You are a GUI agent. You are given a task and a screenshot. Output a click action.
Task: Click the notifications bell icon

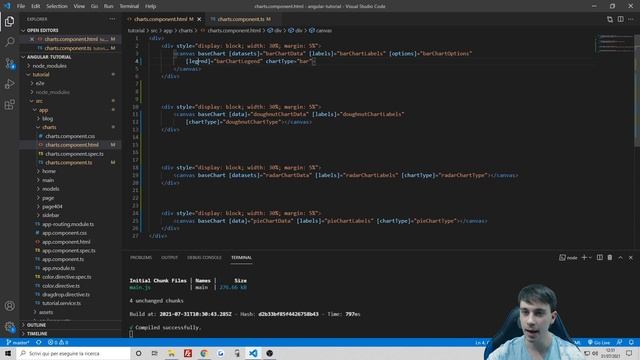pos(631,342)
